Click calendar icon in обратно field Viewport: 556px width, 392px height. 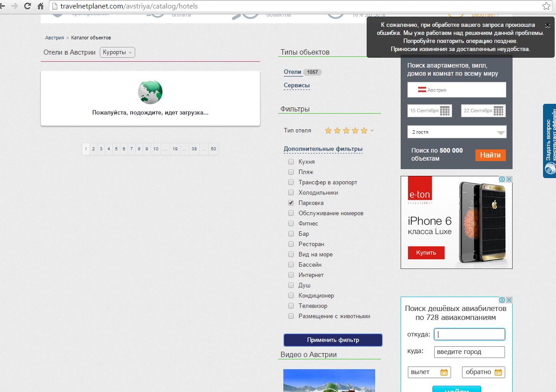498,372
